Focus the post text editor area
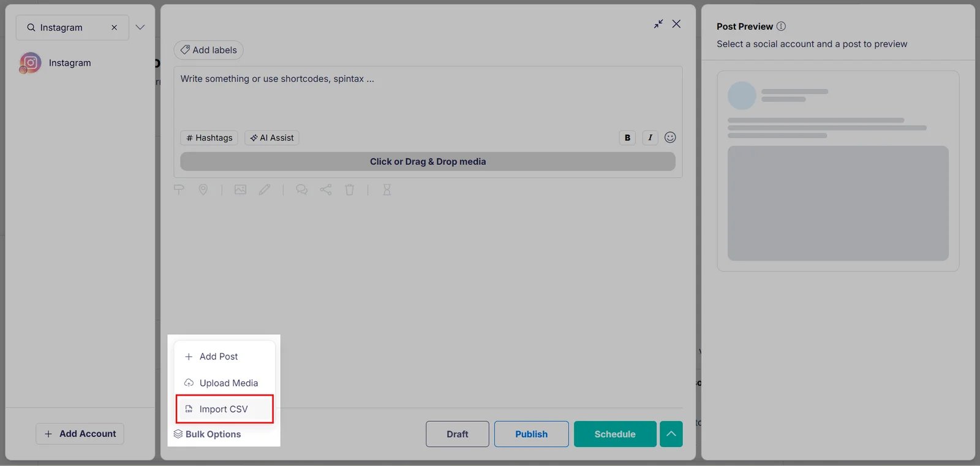 tap(428, 98)
